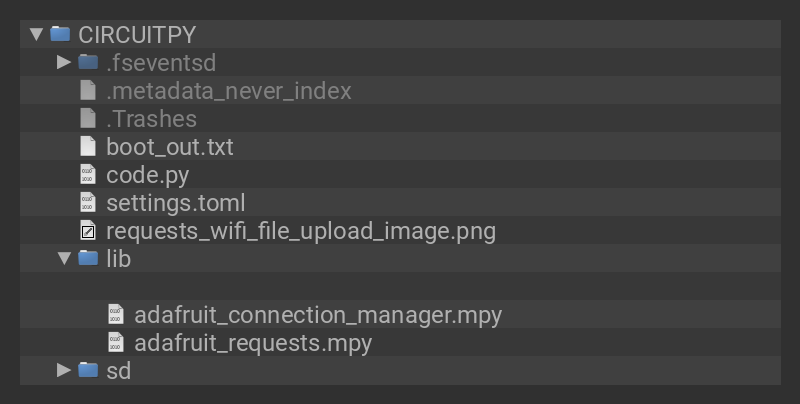Click the adafruit_connection_manager.mpy file icon

coord(116,315)
